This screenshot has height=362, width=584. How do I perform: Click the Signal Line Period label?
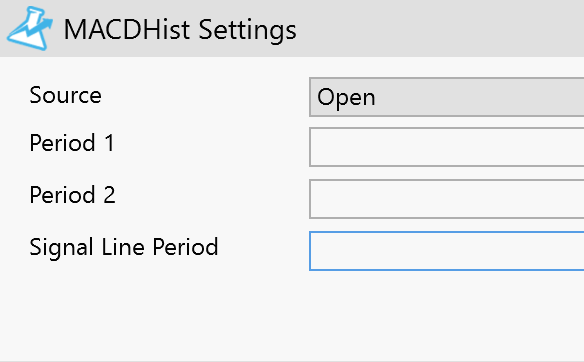pos(124,248)
